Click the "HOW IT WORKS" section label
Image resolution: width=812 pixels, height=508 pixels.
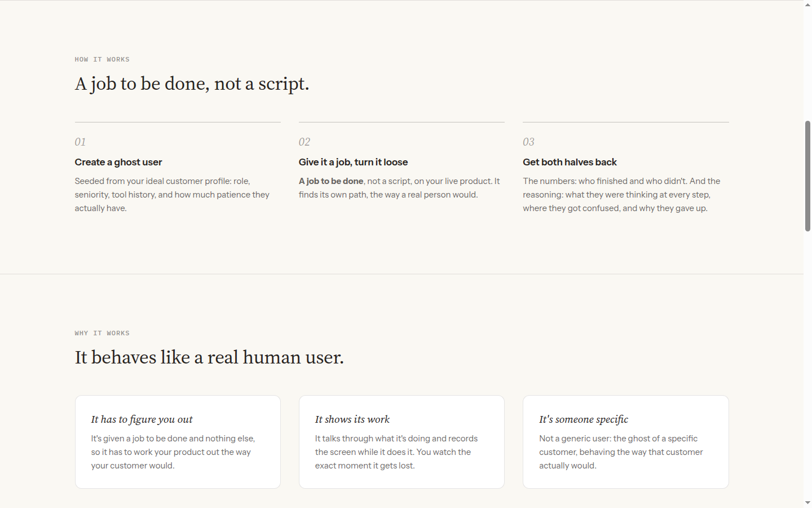click(102, 59)
